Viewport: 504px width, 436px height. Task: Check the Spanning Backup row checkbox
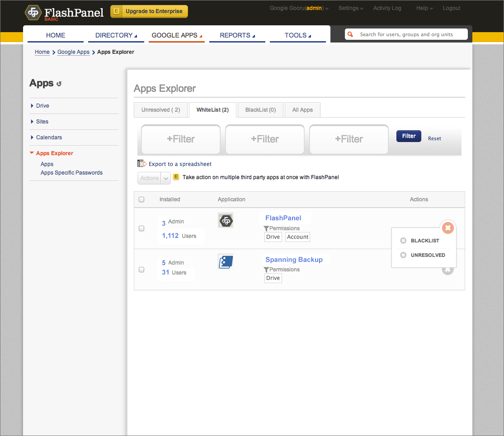pos(141,270)
